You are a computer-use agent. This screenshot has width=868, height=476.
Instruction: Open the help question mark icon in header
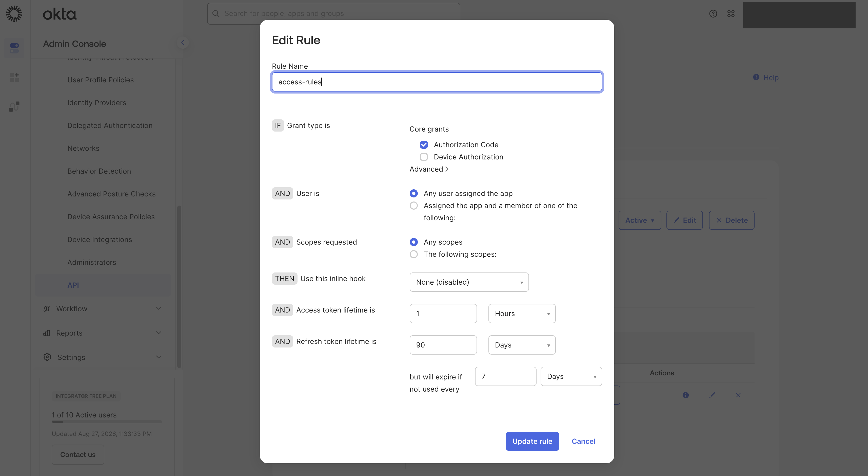[713, 13]
